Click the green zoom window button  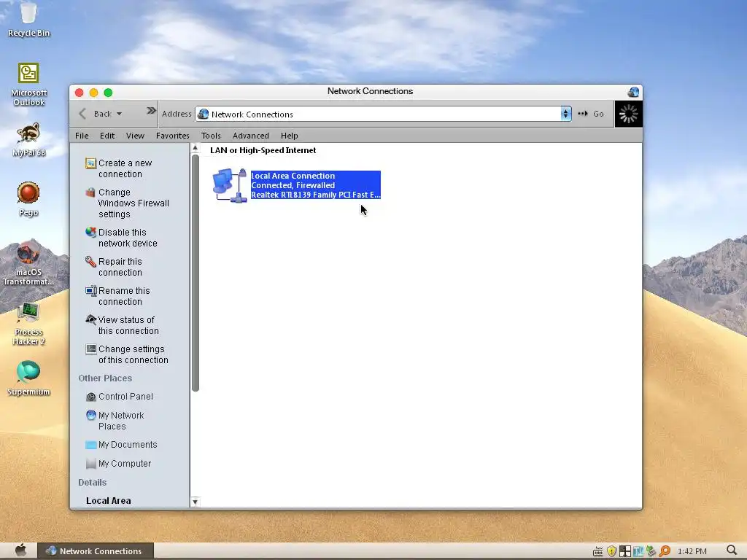point(108,93)
